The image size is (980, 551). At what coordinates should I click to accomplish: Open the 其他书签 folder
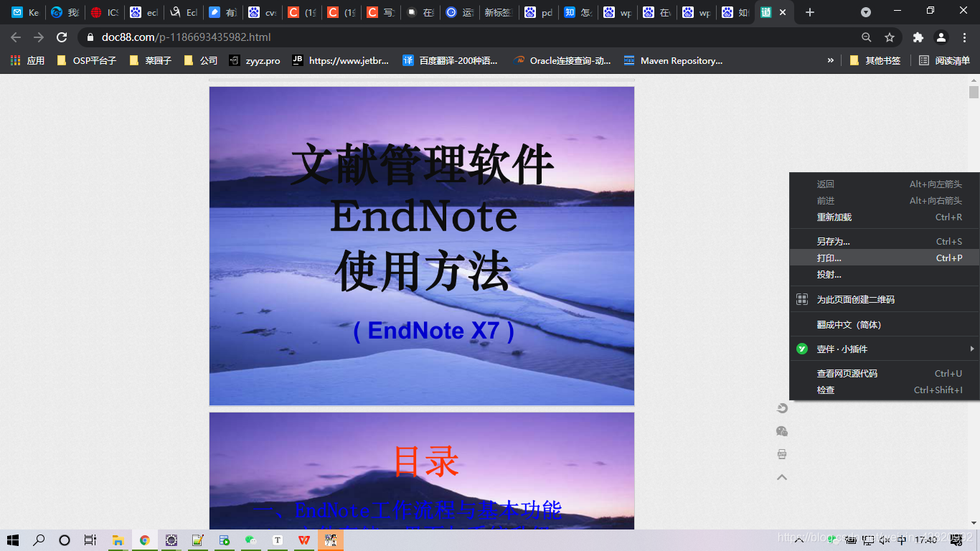click(x=875, y=61)
